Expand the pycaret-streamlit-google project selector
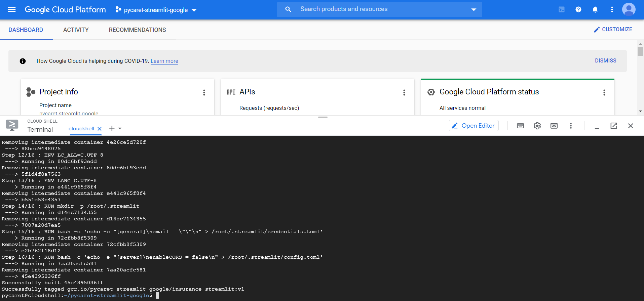The height and width of the screenshot is (301, 644). [x=156, y=10]
